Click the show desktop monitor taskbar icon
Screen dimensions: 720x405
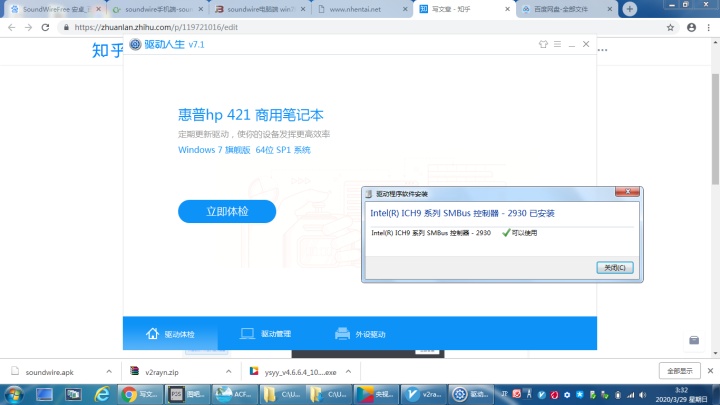click(44, 395)
